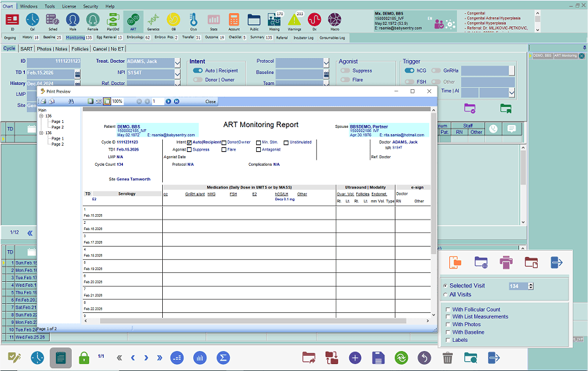Check the With Photos option

[448, 325]
